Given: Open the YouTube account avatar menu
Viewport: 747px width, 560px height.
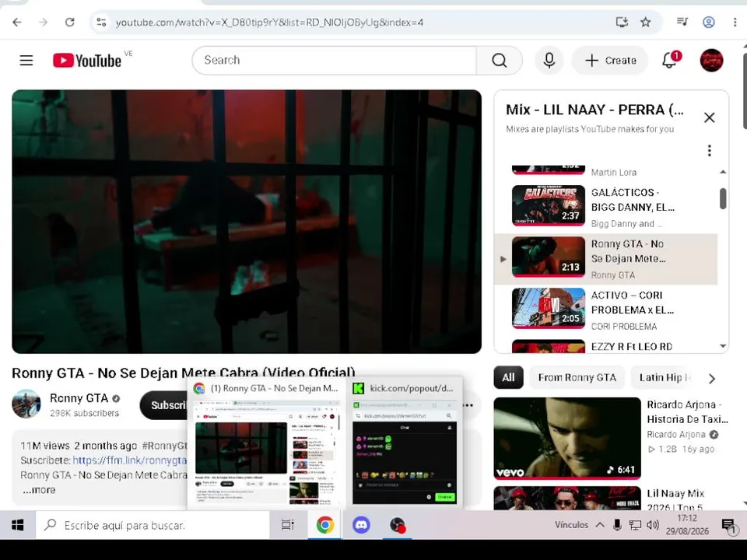Looking at the screenshot, I should pos(711,61).
